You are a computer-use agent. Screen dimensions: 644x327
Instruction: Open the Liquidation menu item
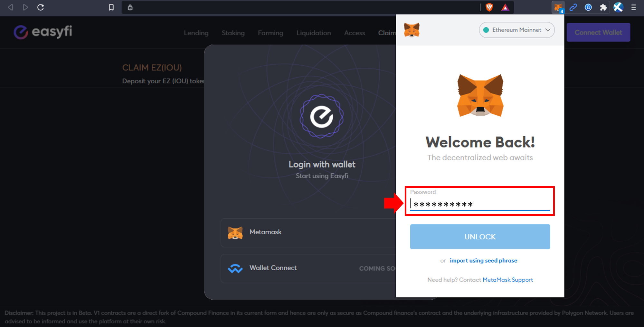coord(314,33)
